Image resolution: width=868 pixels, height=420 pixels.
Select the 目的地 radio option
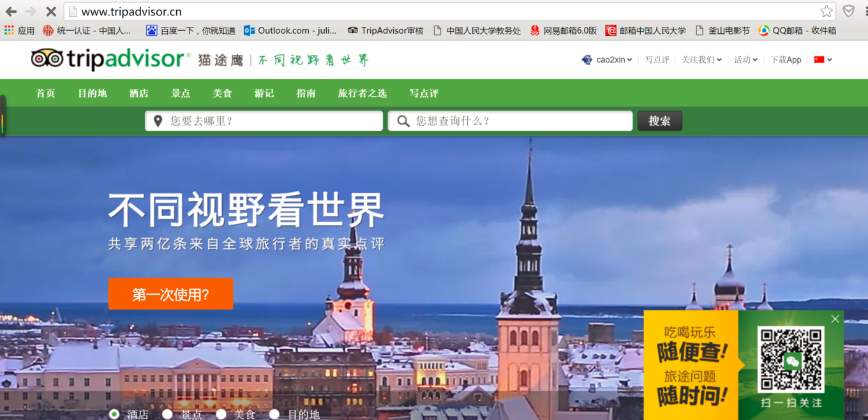pos(274,414)
